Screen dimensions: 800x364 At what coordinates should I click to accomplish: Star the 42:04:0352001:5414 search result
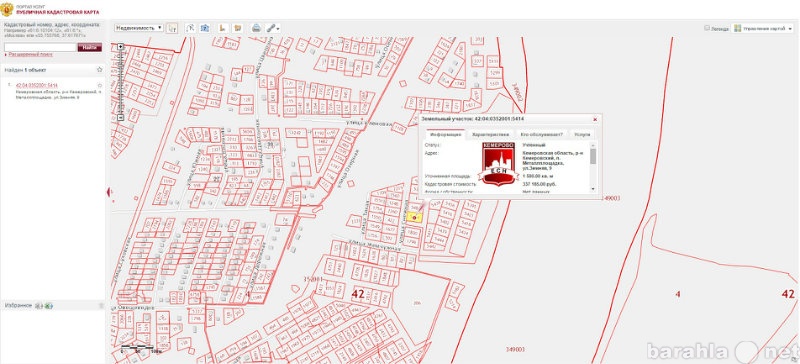coord(100,85)
